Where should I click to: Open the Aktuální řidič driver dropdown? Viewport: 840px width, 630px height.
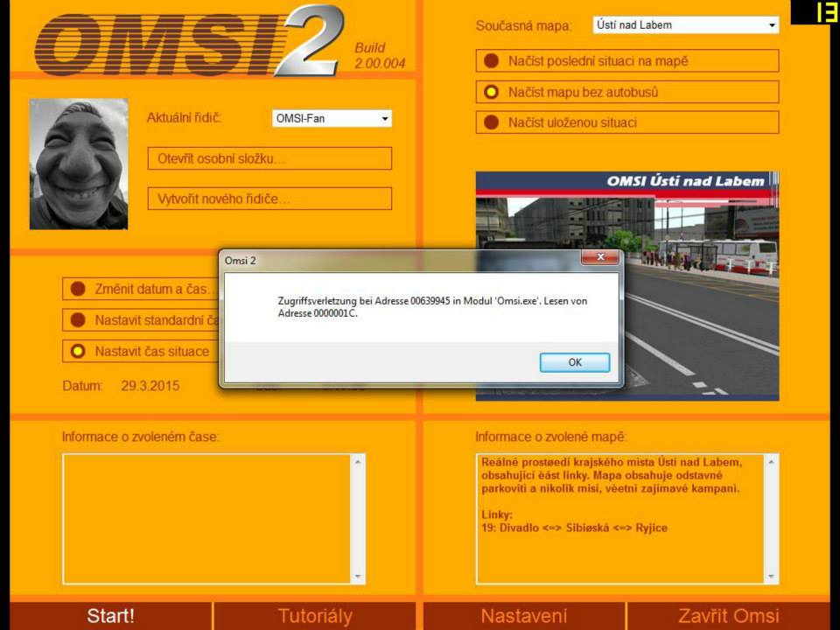point(384,118)
